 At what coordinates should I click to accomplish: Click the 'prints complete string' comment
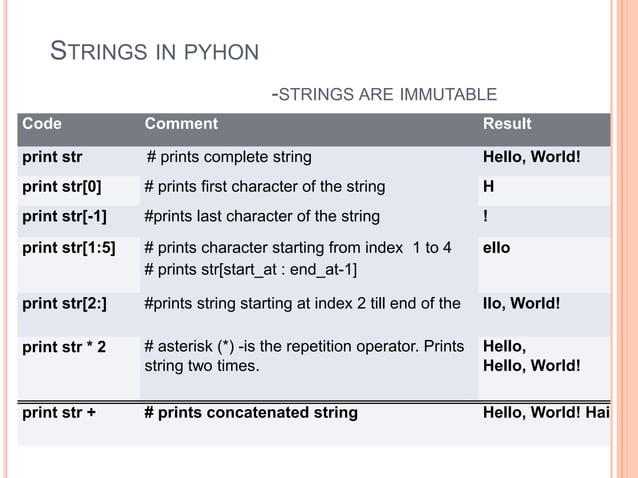point(229,157)
